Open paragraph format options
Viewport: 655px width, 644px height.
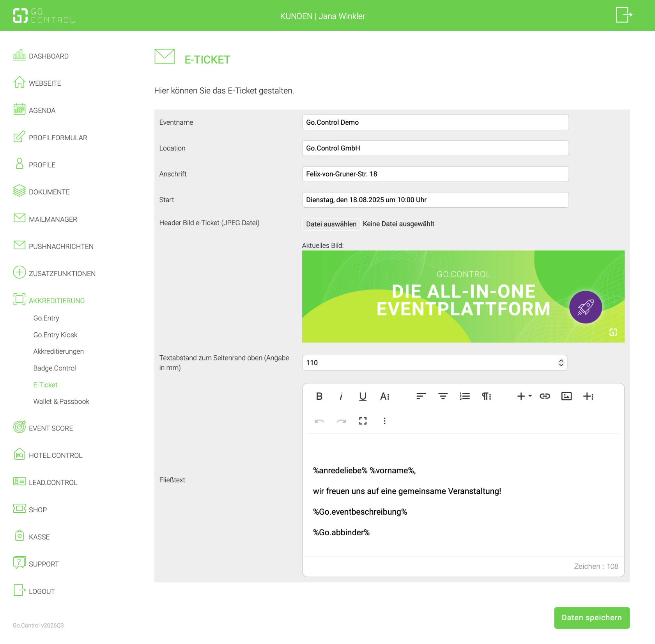tap(487, 396)
